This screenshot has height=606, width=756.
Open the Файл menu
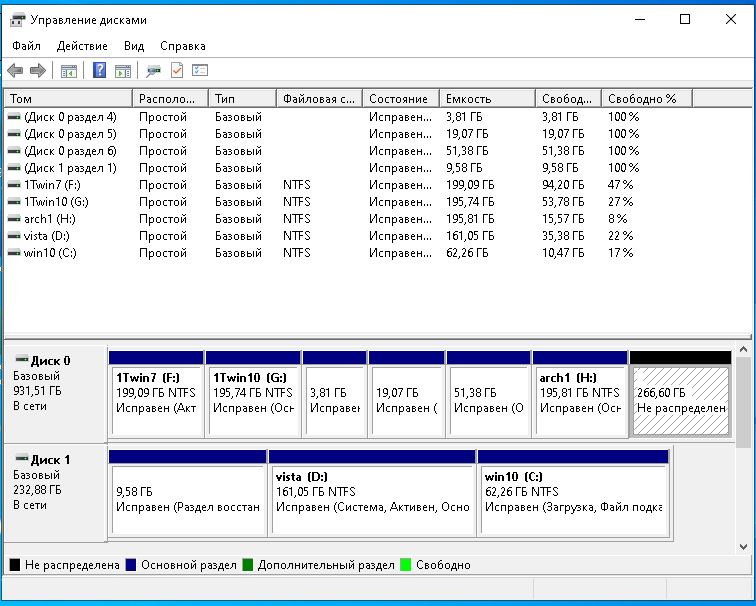click(27, 46)
